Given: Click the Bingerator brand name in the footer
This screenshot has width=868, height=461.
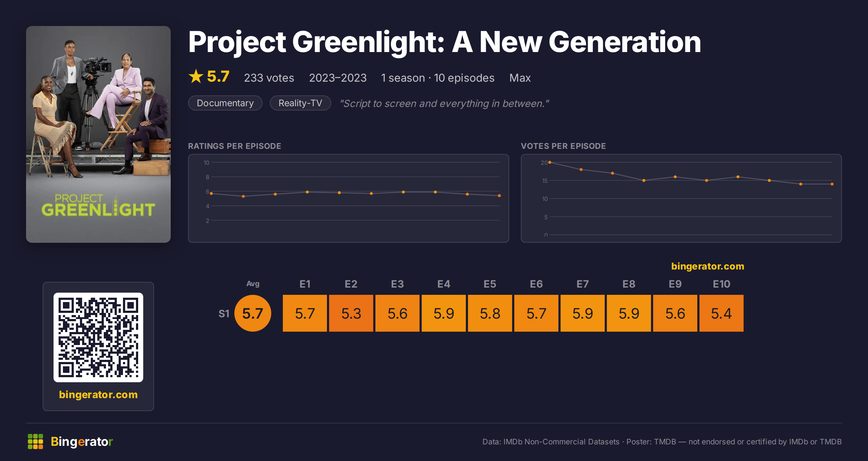Looking at the screenshot, I should click(x=82, y=441).
